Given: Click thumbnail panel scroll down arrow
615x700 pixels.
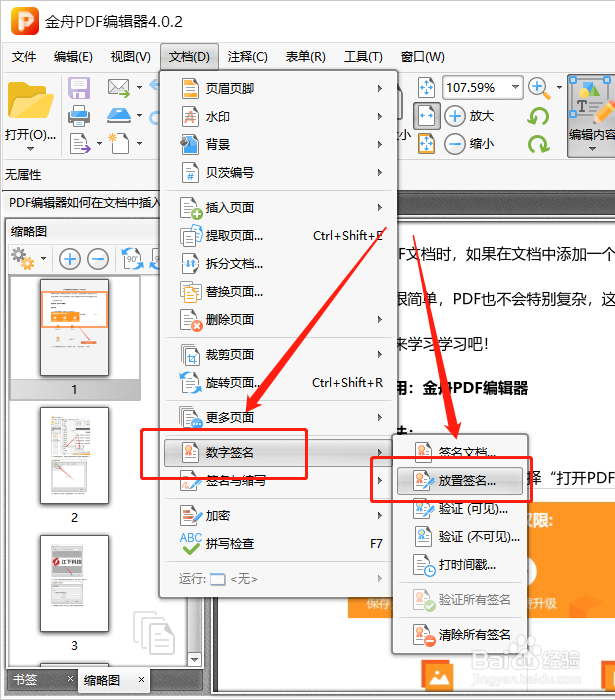Looking at the screenshot, I should [x=194, y=659].
